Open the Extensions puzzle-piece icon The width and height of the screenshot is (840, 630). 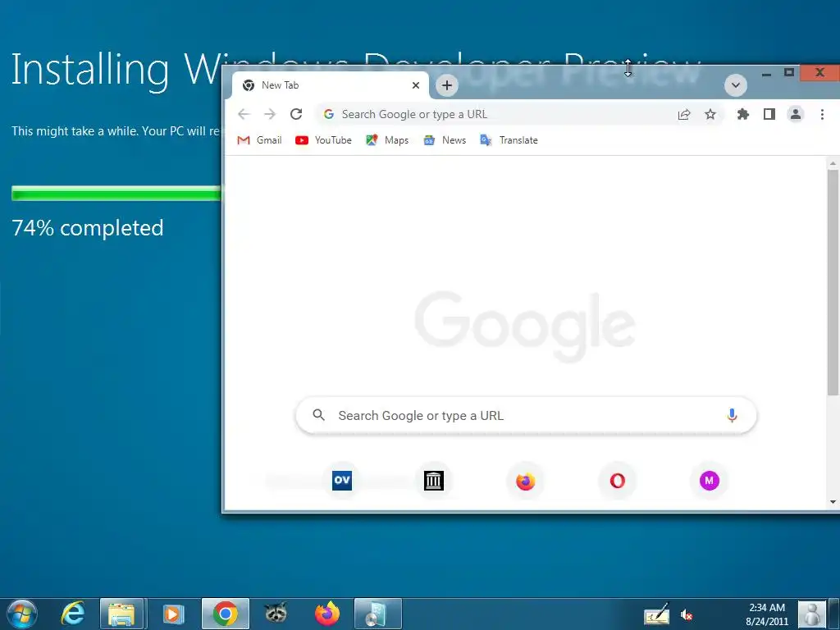[742, 114]
